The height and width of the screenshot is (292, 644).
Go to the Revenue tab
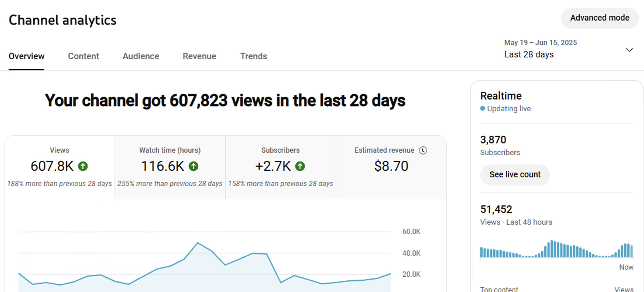(199, 56)
